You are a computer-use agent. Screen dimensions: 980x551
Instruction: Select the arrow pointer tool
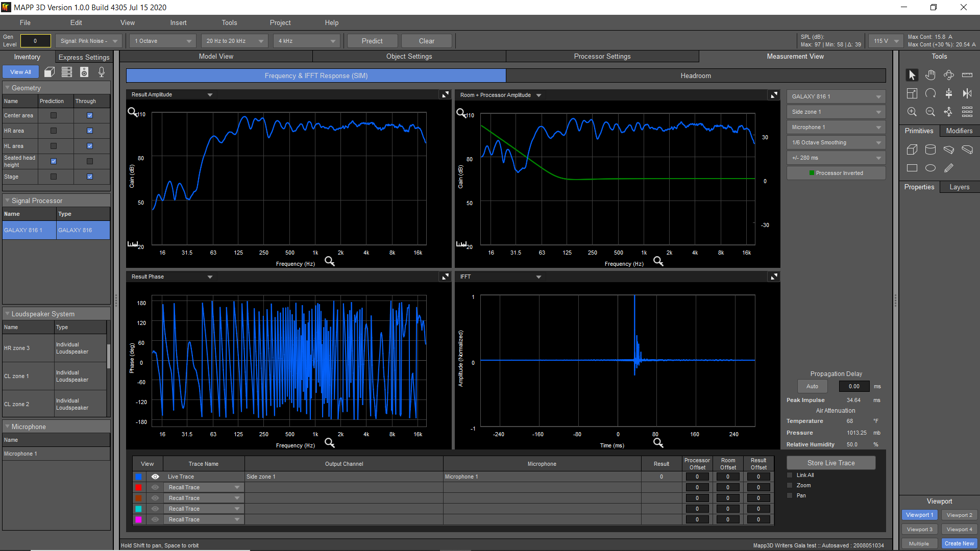[x=912, y=75]
